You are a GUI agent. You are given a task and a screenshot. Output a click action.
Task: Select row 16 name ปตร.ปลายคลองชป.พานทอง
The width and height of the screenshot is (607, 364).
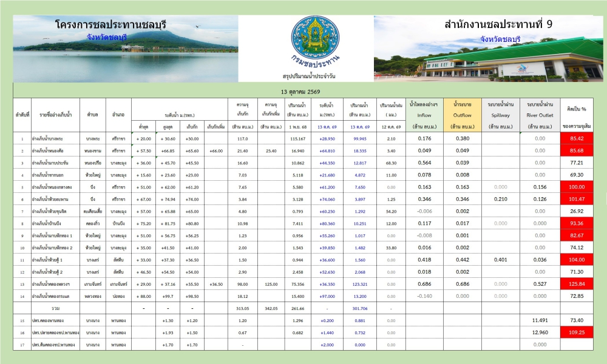[55, 332]
